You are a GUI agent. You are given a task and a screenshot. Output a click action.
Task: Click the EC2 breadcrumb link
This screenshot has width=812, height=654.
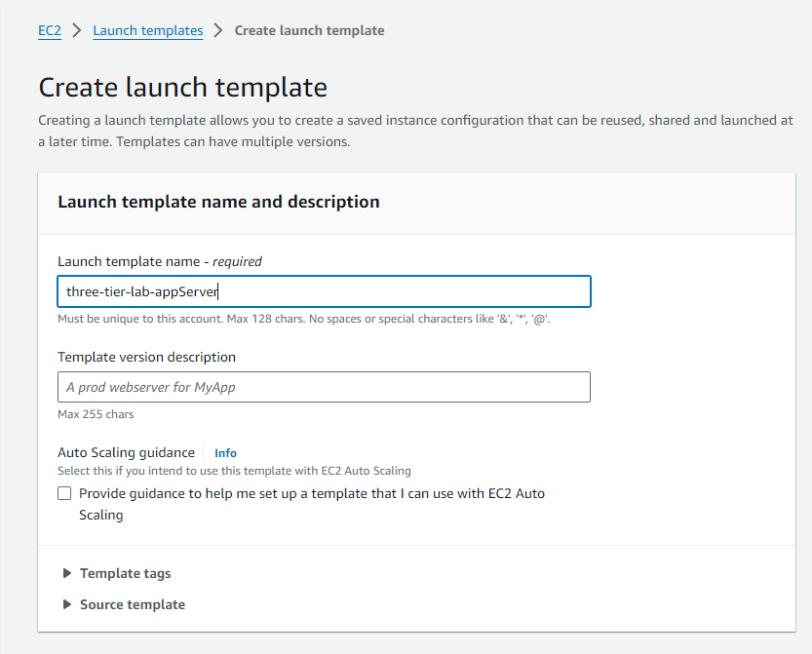point(50,30)
